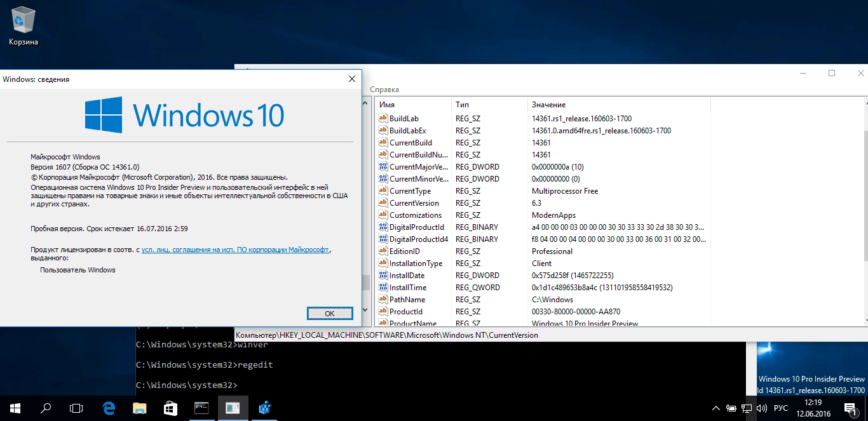Sort by the Значение column header
This screenshot has height=421, width=868.
pos(619,104)
